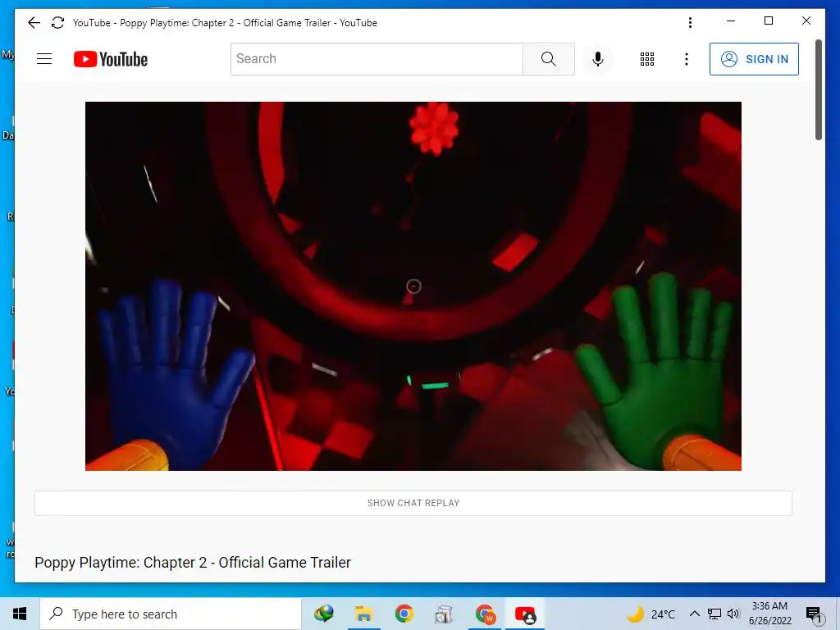Open the Windows Start menu
The height and width of the screenshot is (630, 840).
20,614
